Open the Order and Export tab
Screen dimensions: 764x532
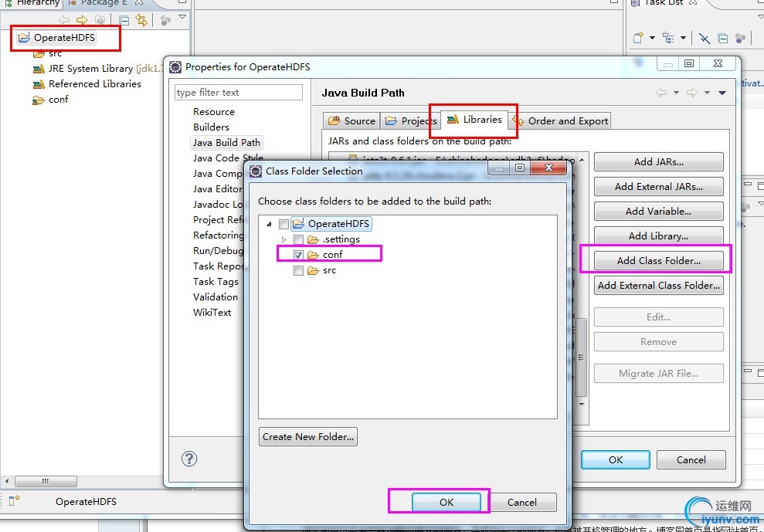pos(560,120)
